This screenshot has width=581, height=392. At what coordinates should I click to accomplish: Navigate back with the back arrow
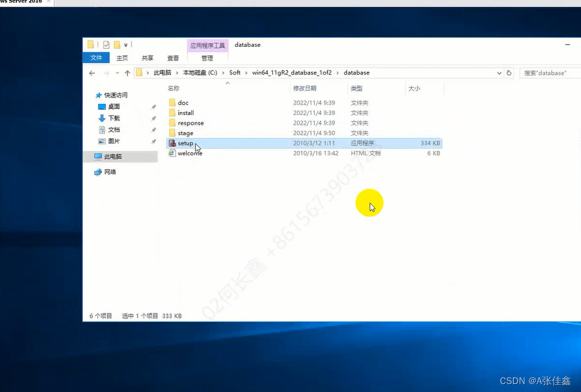pyautogui.click(x=92, y=72)
